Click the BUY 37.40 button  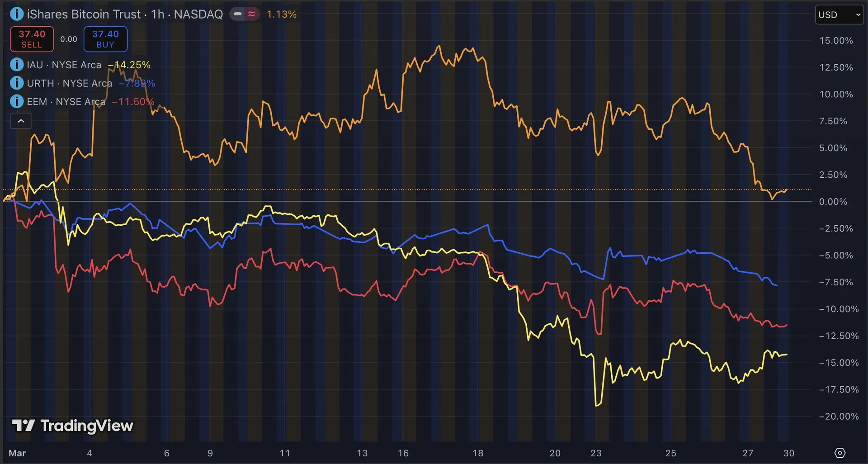point(105,39)
